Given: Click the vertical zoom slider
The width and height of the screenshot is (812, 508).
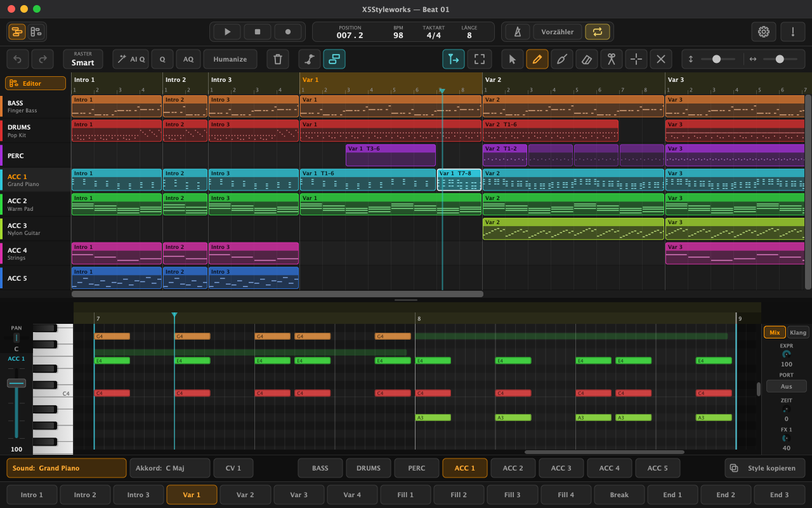Looking at the screenshot, I should [x=718, y=59].
